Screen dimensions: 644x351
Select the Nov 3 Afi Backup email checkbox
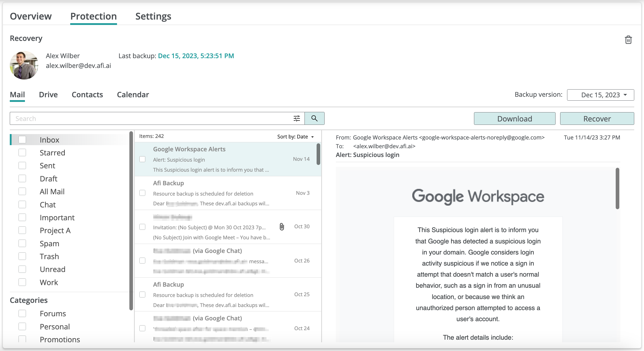[142, 193]
